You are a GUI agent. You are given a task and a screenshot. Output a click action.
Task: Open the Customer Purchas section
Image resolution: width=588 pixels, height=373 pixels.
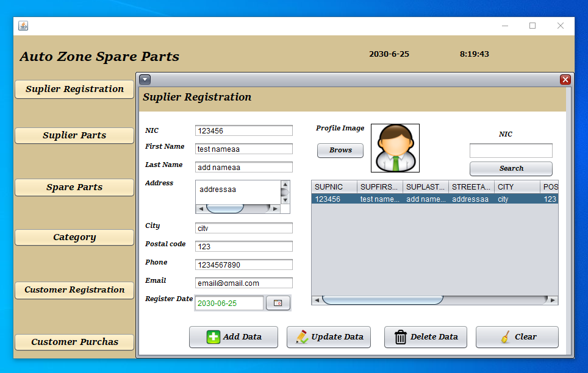pos(74,342)
